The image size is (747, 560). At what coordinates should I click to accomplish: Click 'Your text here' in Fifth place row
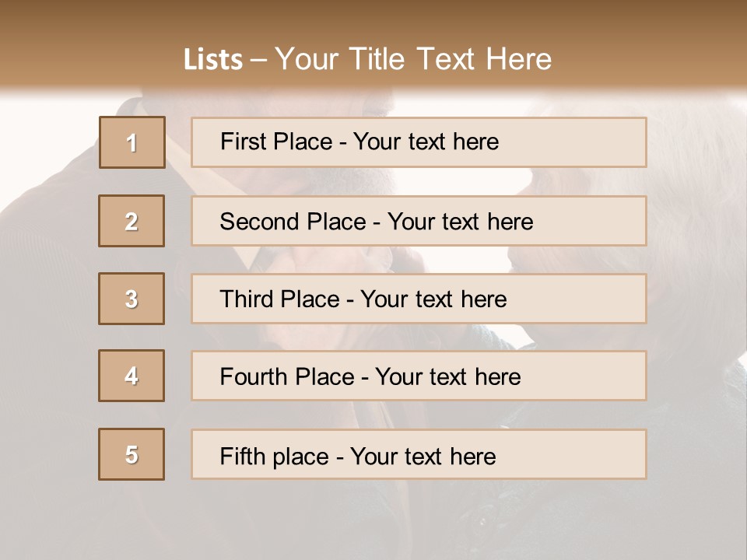coord(423,456)
